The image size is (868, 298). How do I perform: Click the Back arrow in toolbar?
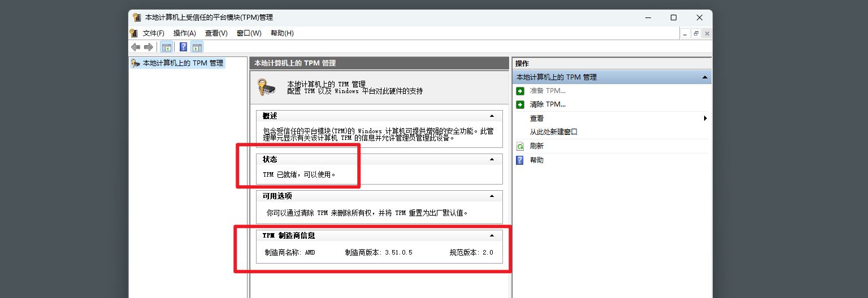click(136, 47)
